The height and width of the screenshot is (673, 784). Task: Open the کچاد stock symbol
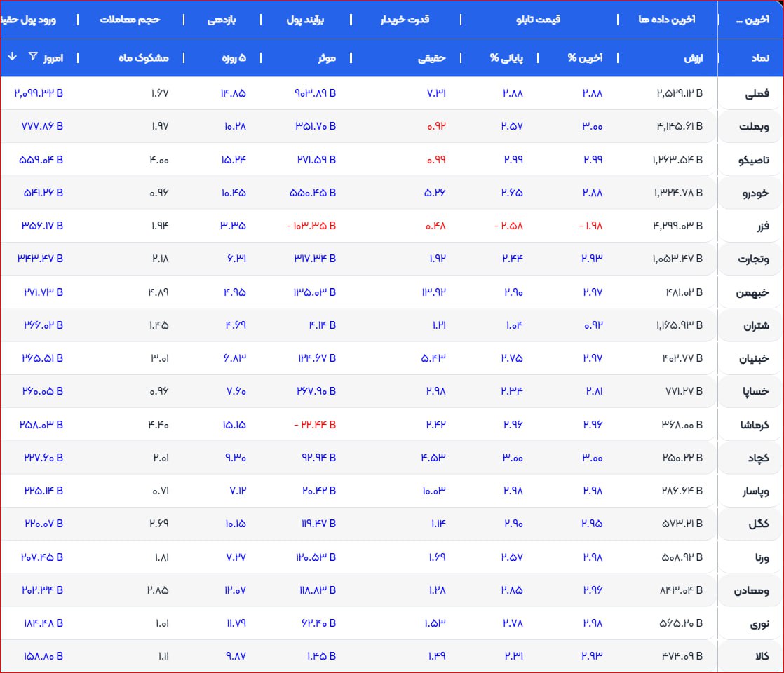[x=757, y=458]
